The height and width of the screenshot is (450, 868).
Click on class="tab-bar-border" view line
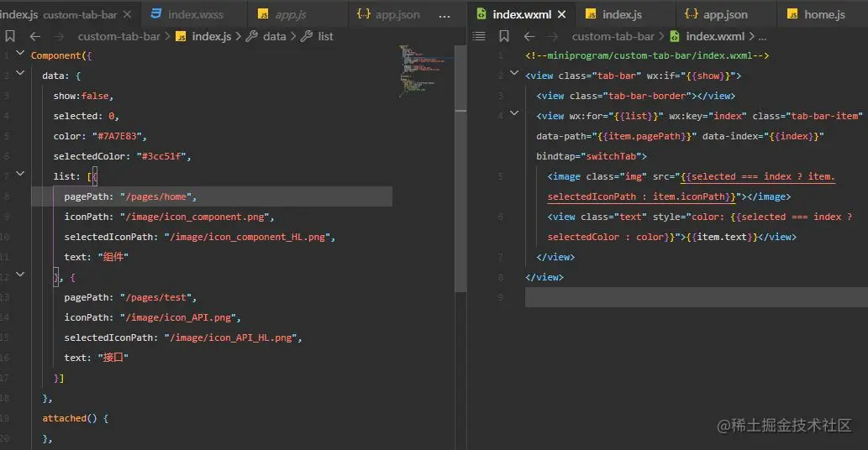pos(635,97)
